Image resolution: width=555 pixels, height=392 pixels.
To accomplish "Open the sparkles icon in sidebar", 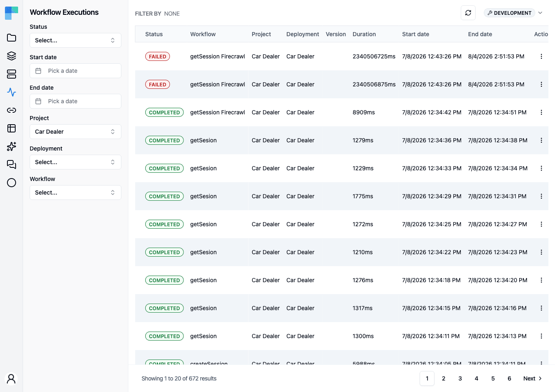I will pos(12,146).
